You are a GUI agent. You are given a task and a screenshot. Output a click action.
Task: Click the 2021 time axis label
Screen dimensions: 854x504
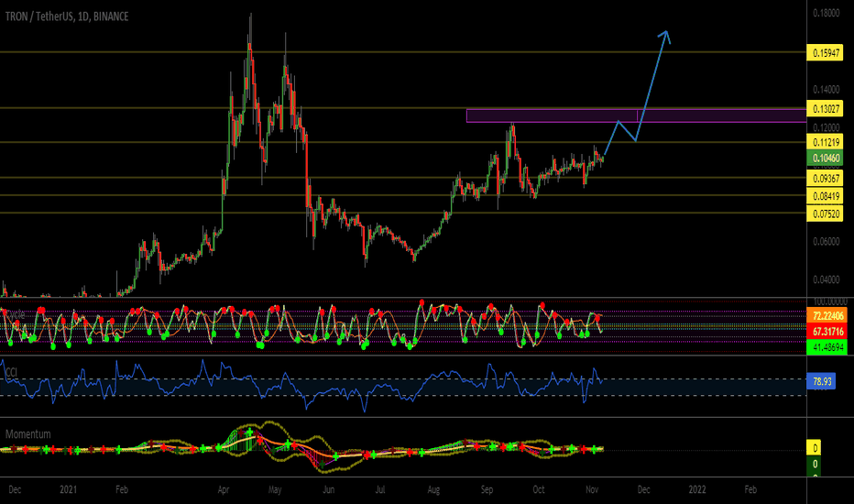[68, 489]
